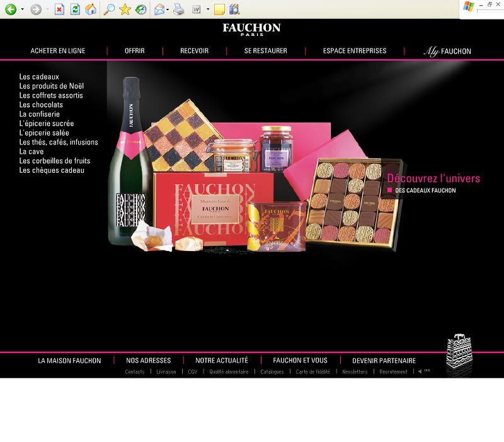Open the Favorites star icon

(x=125, y=9)
